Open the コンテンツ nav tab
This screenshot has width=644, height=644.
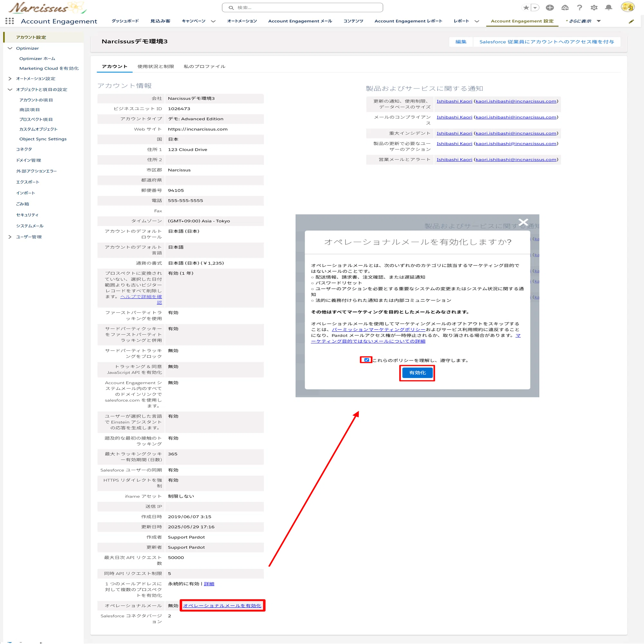point(353,21)
